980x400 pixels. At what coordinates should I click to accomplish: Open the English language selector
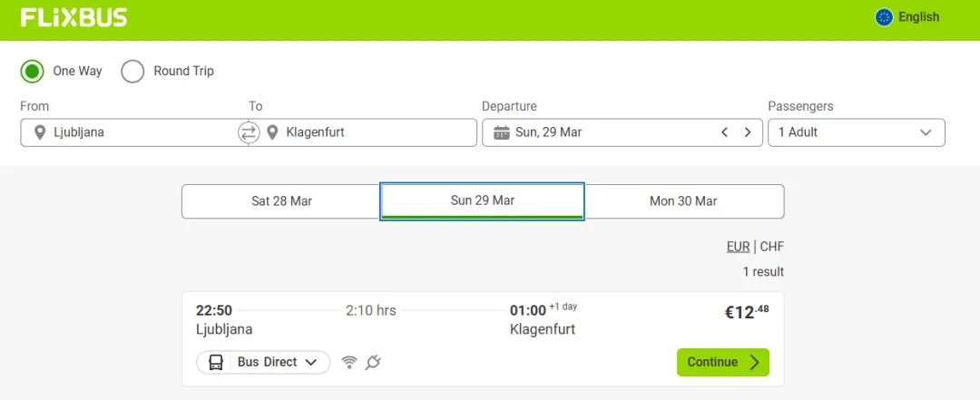coord(918,17)
